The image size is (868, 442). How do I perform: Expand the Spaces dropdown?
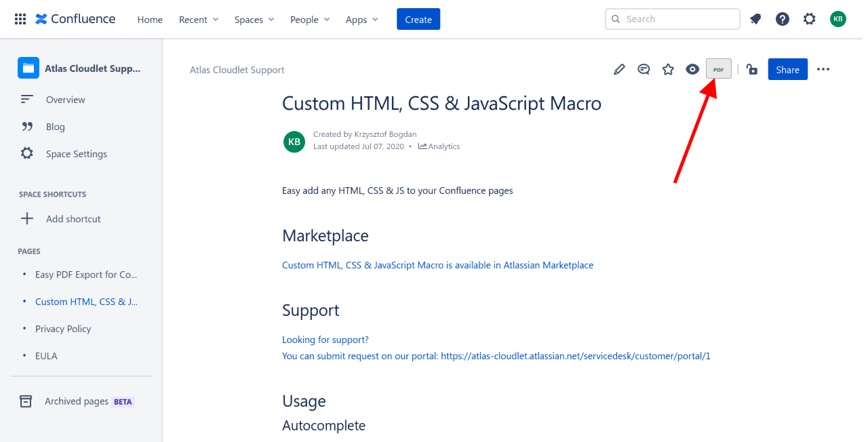click(x=254, y=20)
